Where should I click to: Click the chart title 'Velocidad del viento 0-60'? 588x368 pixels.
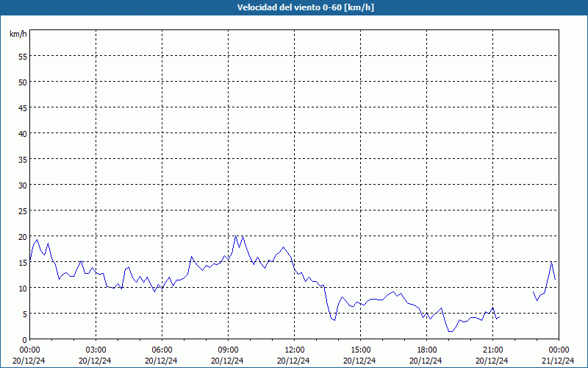click(294, 8)
